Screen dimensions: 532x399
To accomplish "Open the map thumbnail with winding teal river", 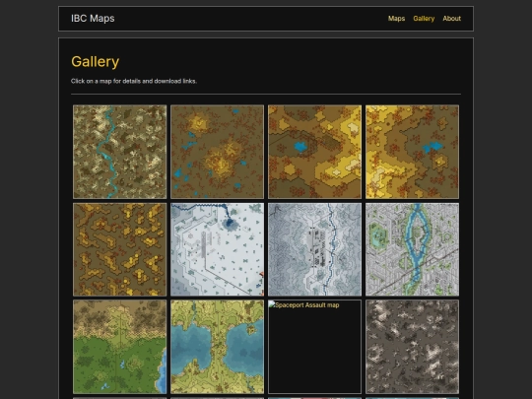I will 120,152.
